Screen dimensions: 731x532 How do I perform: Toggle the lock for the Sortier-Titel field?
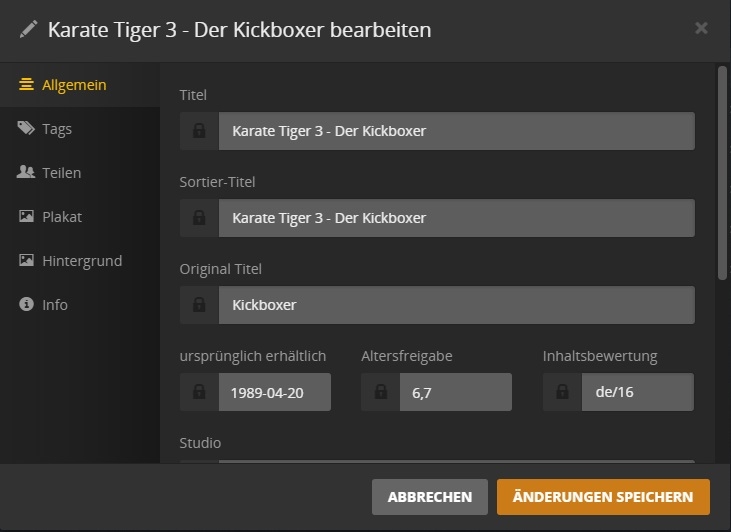pyautogui.click(x=199, y=218)
